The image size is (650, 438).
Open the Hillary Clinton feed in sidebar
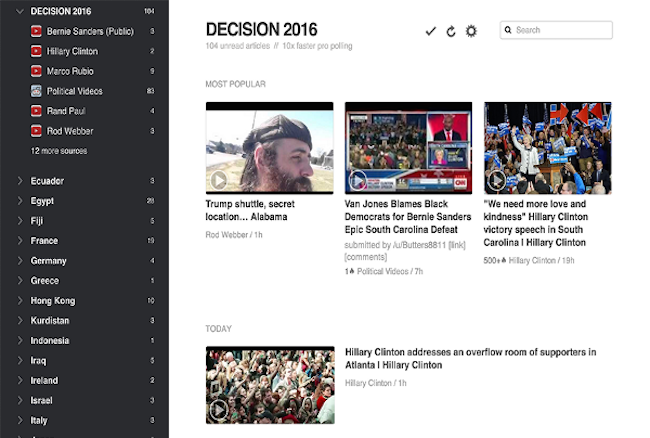coord(72,51)
